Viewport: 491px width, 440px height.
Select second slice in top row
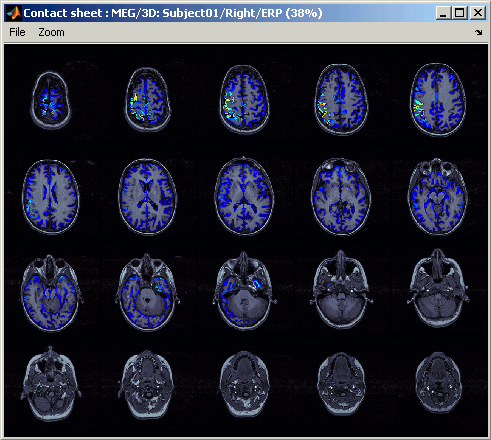click(x=147, y=100)
